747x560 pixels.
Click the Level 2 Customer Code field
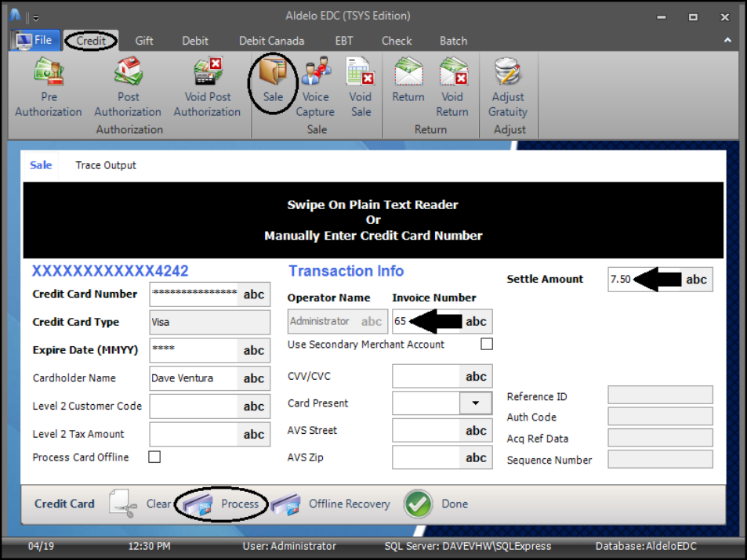194,406
